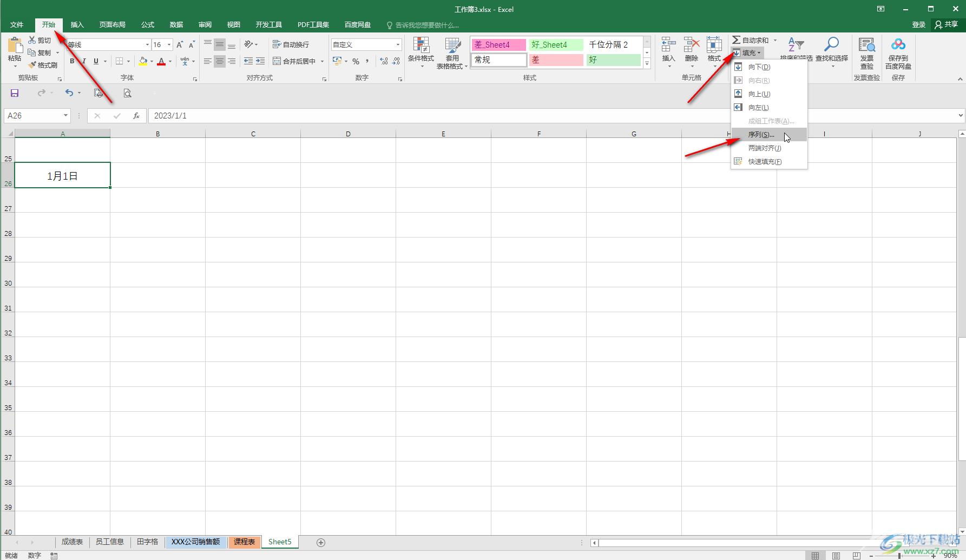Viewport: 966px width, 560px height.
Task: Decrease font size with the smaller A
Action: (192, 44)
